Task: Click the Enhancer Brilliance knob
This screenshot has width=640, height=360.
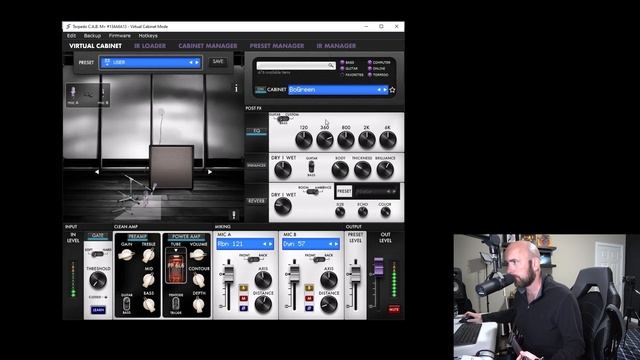Action: click(x=385, y=170)
